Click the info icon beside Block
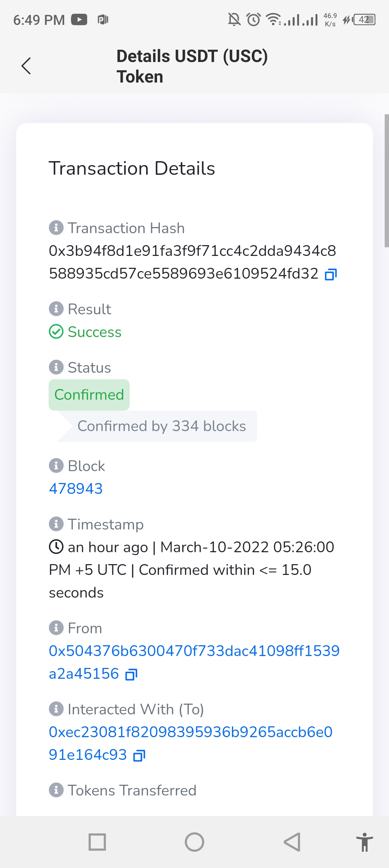The image size is (389, 868). point(57,466)
